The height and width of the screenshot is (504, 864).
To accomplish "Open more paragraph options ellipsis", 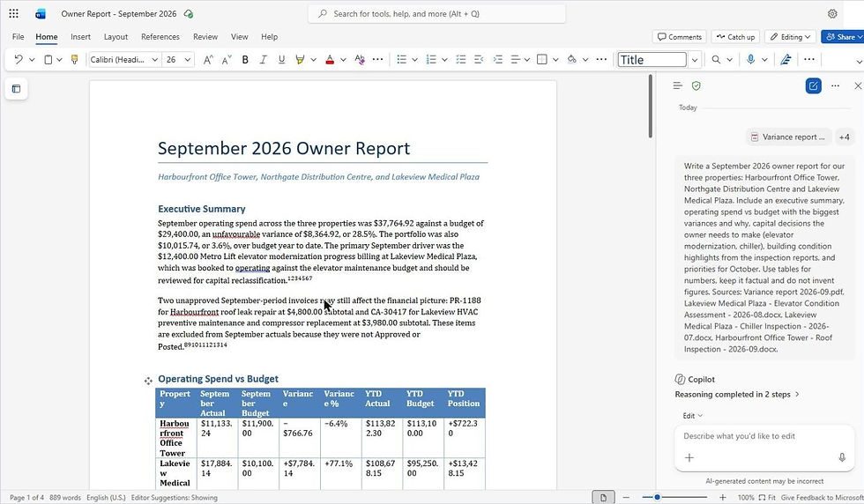I will pyautogui.click(x=601, y=60).
